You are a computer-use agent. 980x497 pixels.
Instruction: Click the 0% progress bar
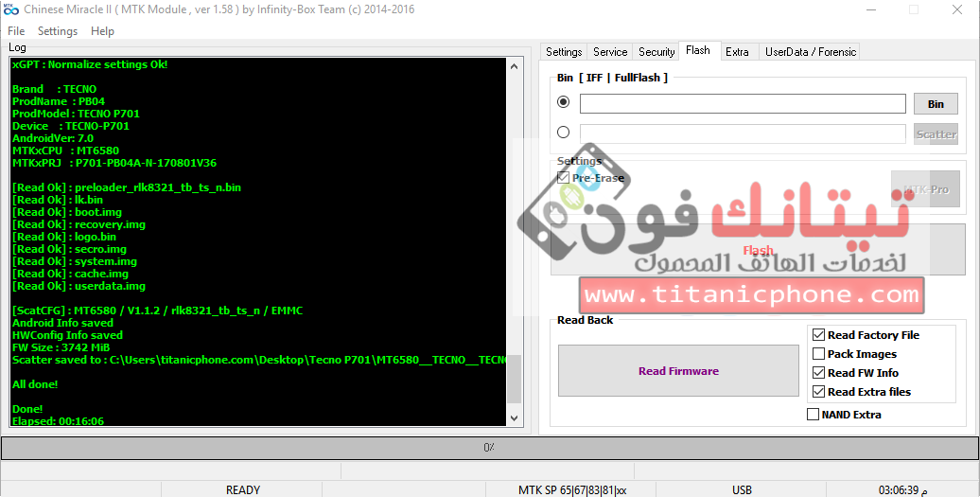[x=489, y=448]
